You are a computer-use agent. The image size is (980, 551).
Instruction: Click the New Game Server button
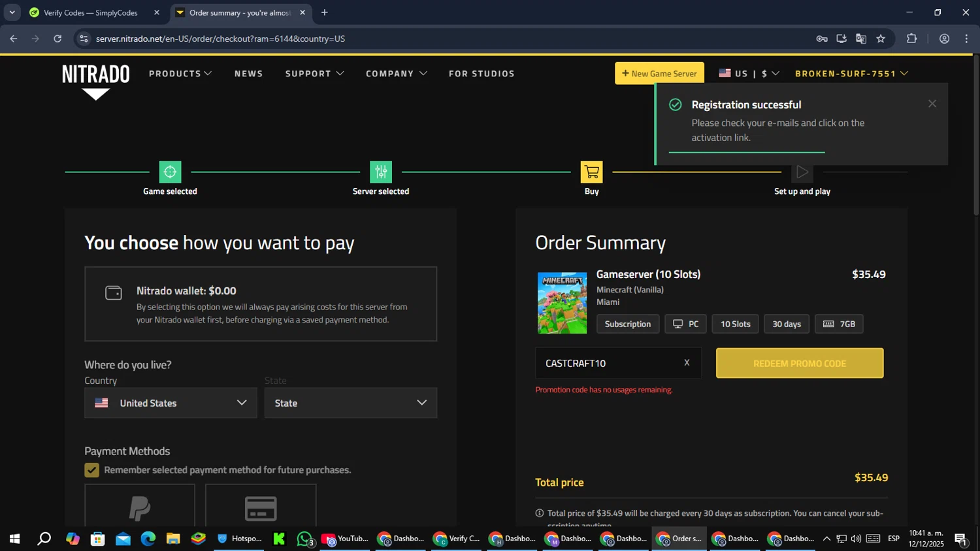[659, 73]
